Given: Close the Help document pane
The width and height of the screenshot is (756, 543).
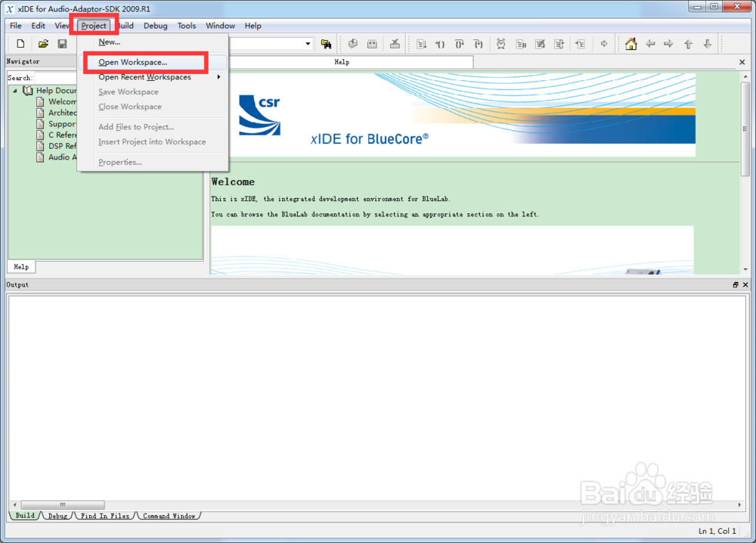Looking at the screenshot, I should (742, 62).
